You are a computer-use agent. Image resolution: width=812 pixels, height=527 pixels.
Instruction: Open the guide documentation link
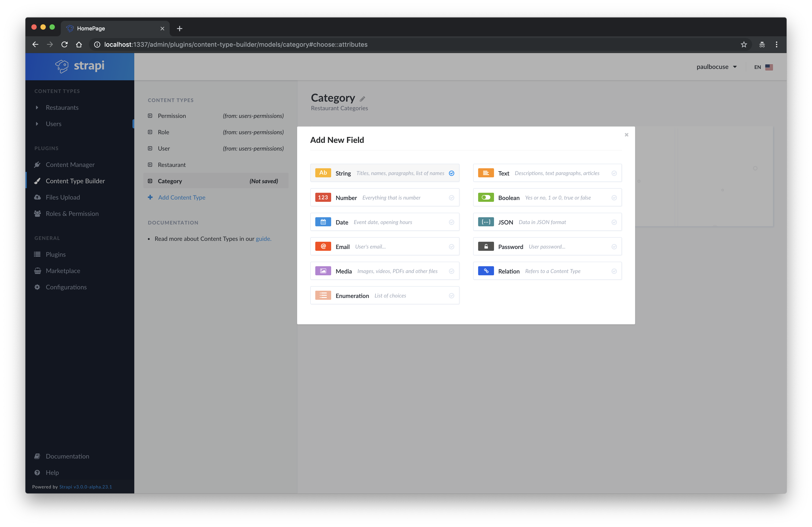pyautogui.click(x=263, y=239)
